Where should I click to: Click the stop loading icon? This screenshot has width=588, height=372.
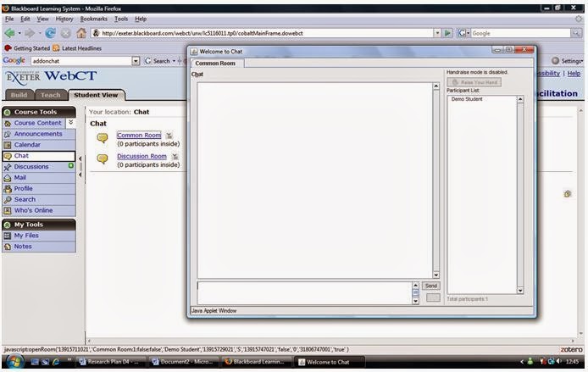click(65, 33)
